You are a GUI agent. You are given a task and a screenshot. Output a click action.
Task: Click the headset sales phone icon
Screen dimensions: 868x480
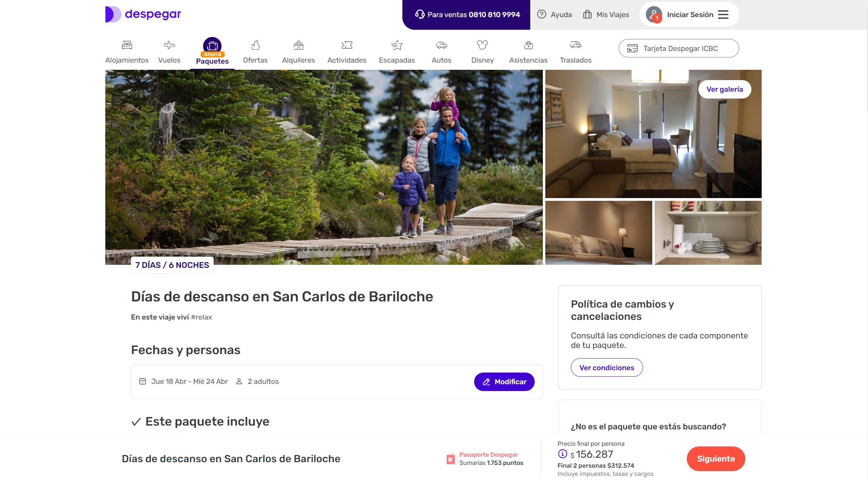point(420,14)
